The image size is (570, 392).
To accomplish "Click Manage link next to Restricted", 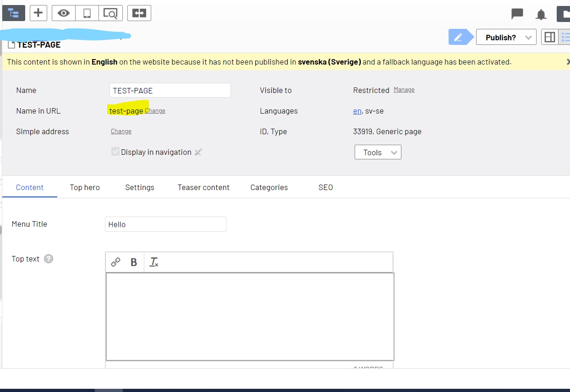I will pos(404,90).
